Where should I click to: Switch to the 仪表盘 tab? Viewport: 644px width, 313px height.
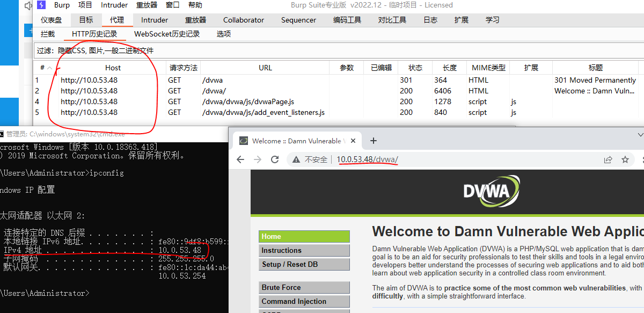[52, 20]
